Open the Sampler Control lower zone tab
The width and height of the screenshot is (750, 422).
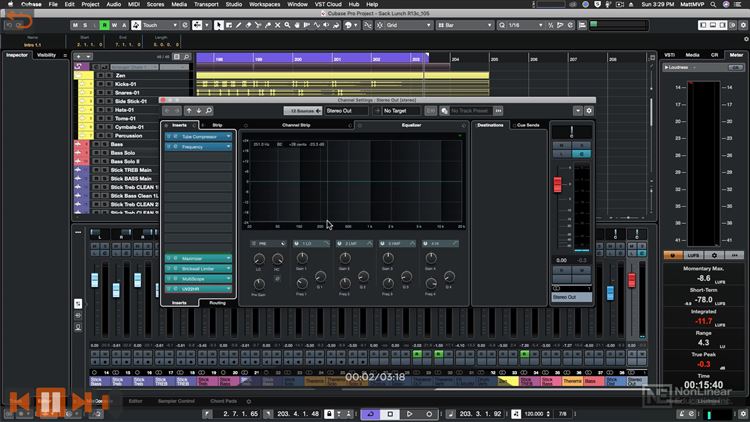pos(176,401)
